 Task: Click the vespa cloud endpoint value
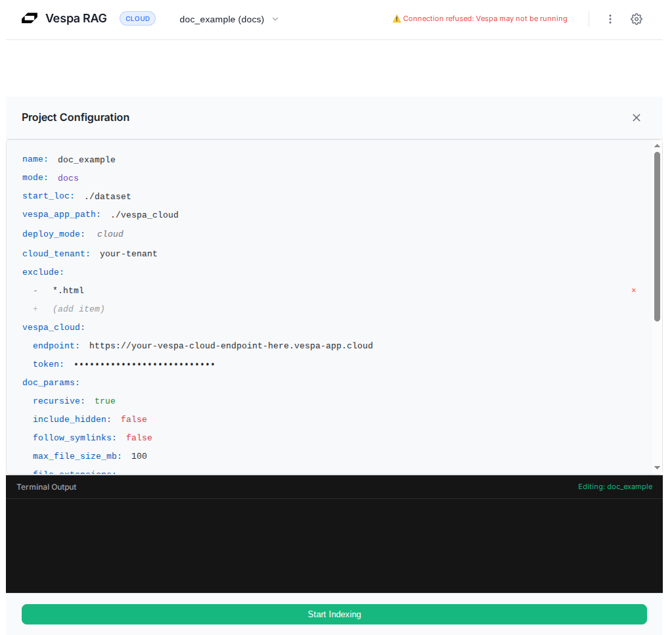point(231,345)
